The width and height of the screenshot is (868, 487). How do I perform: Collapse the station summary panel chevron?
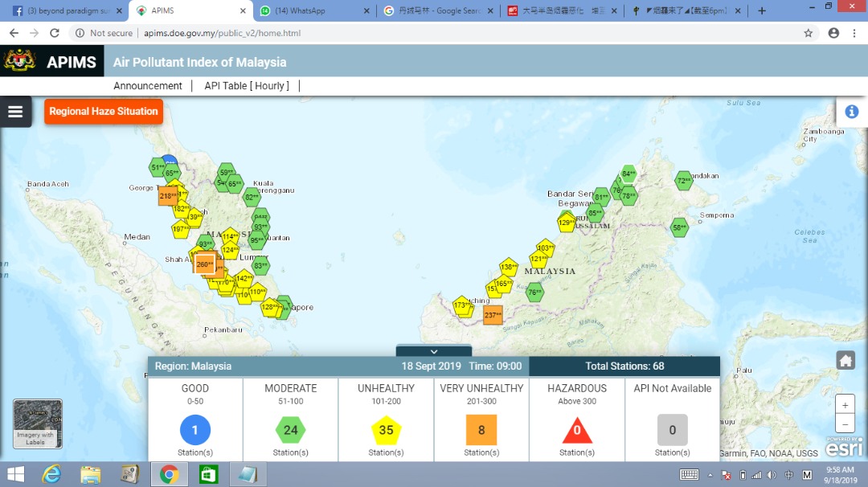tap(434, 351)
